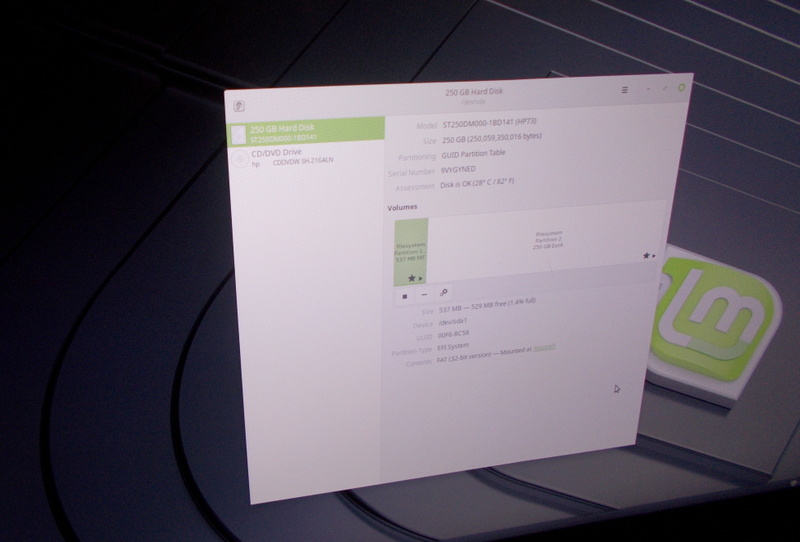Unmount the selected partition with the stop button

tap(404, 295)
